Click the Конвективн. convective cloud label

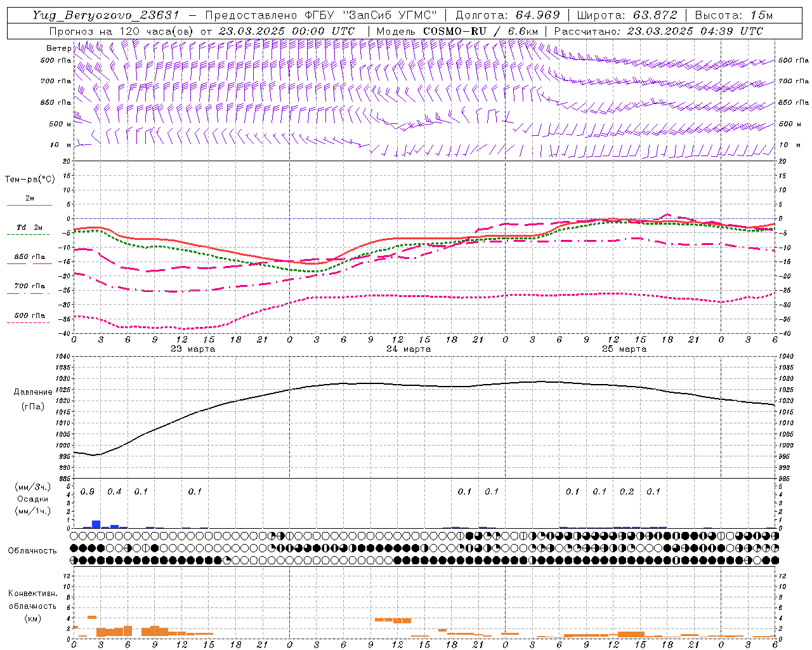click(x=33, y=594)
